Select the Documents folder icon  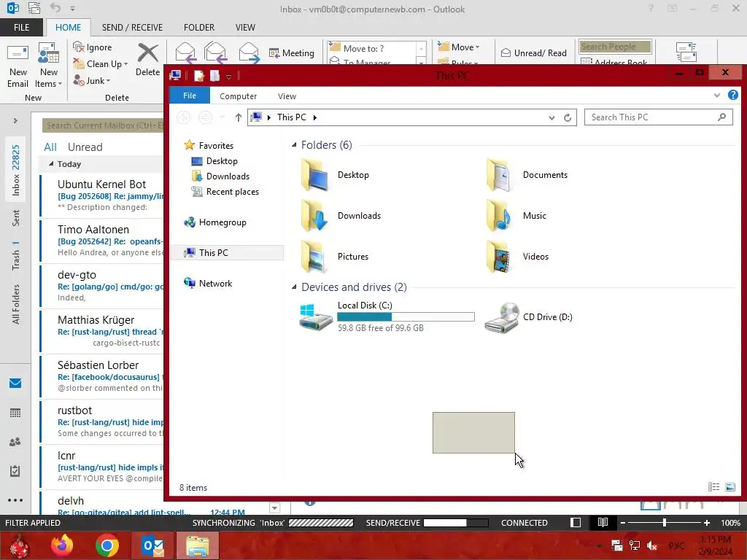pyautogui.click(x=499, y=175)
